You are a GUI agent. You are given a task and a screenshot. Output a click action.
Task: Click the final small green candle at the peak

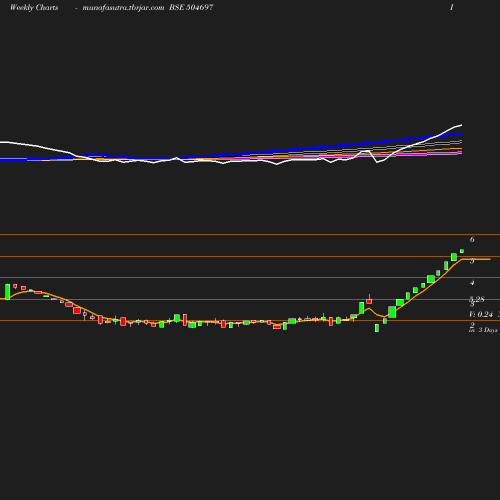[462, 251]
